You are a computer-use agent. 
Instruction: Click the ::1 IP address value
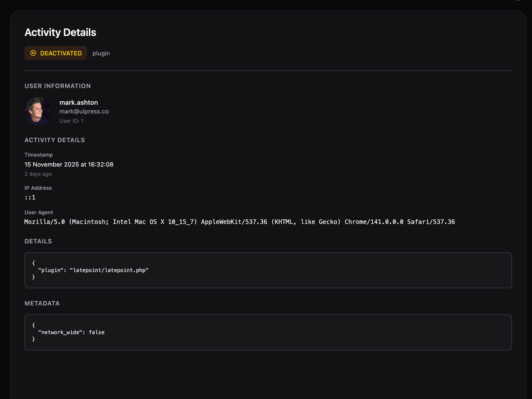pyautogui.click(x=30, y=198)
